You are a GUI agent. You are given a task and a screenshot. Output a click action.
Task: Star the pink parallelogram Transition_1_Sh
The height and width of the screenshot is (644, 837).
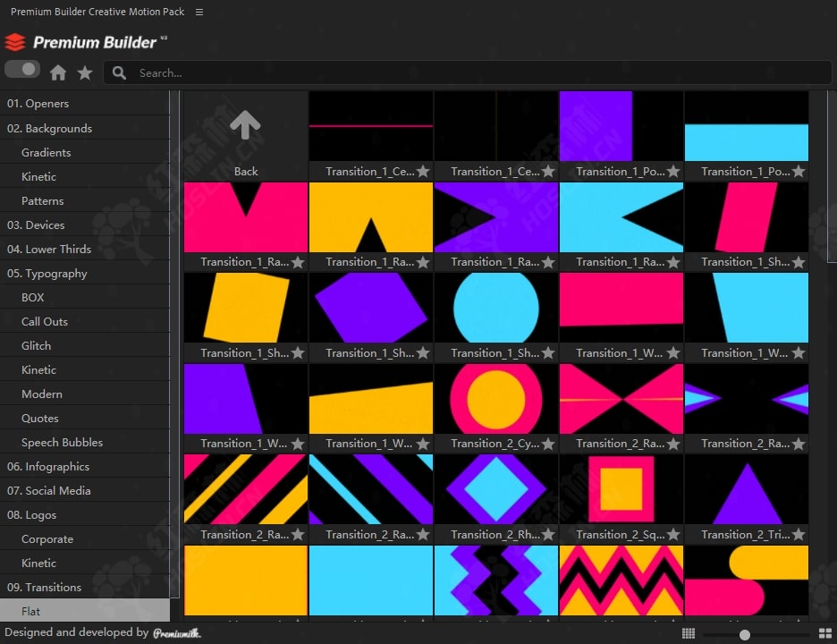coord(799,262)
